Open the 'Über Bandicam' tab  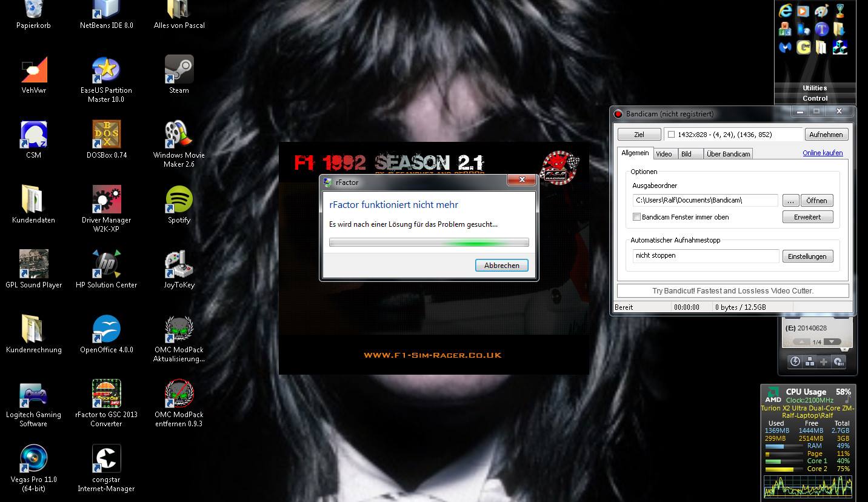(728, 154)
